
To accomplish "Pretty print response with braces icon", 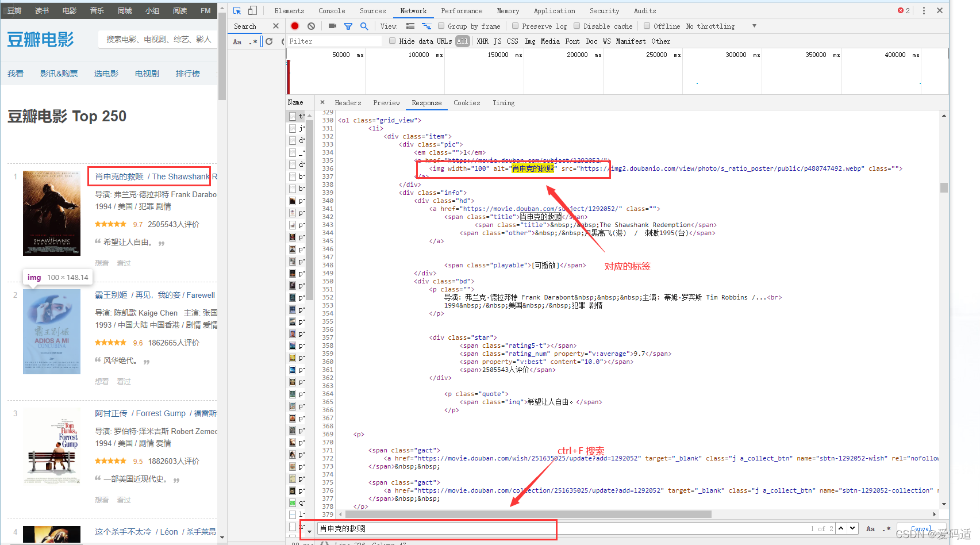I will pyautogui.click(x=324, y=543).
